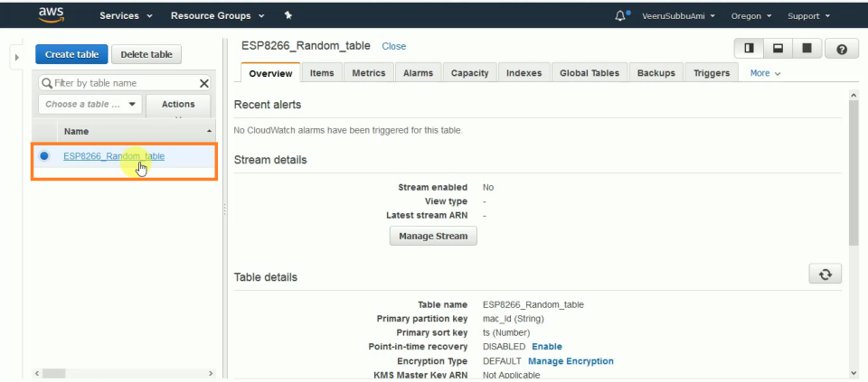Open the Oregon region dropdown
868x382 pixels.
click(x=751, y=16)
